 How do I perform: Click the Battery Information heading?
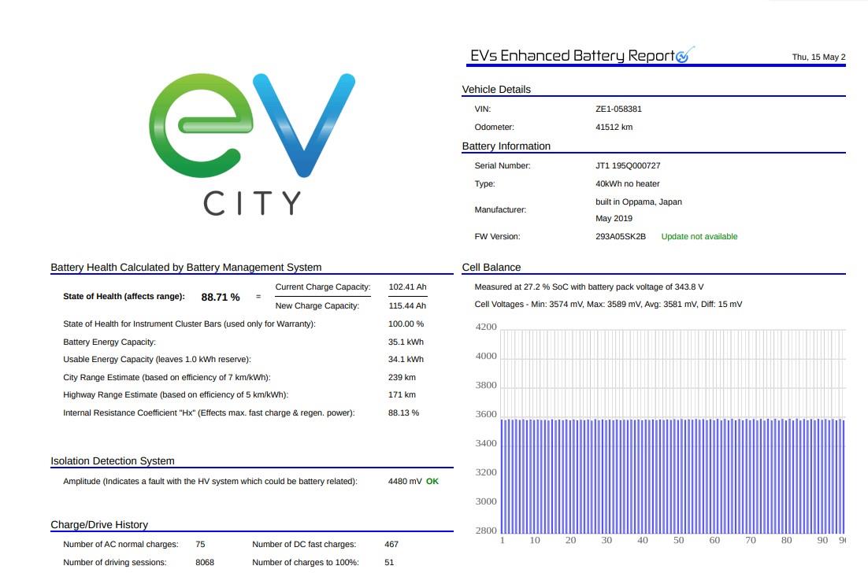click(x=506, y=146)
